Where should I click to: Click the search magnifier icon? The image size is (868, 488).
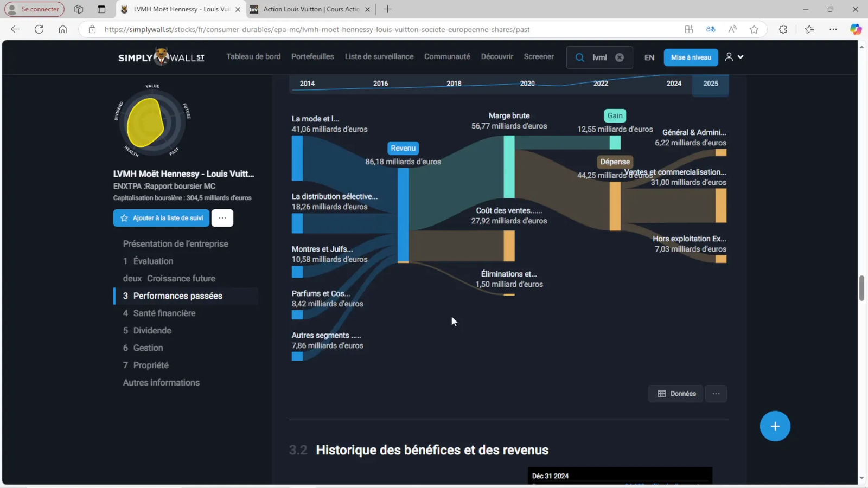tap(580, 57)
